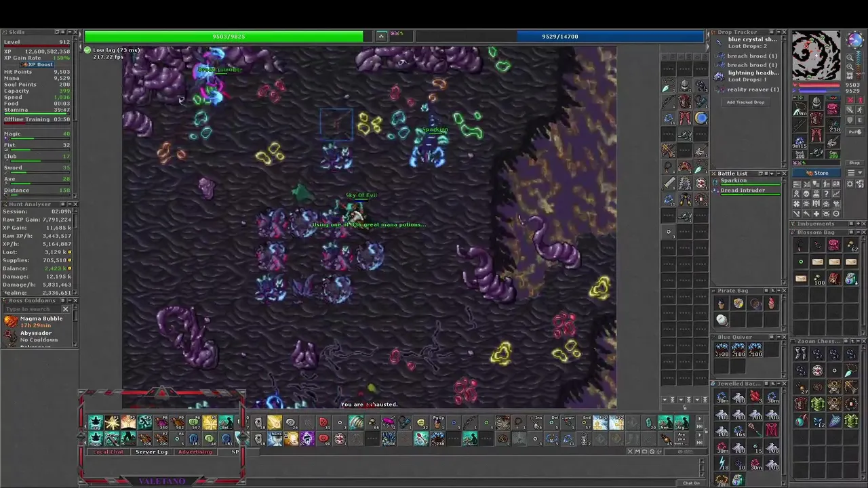Click the starburst spell icon in the action bar
This screenshot has height=488, width=868.
pyautogui.click(x=113, y=422)
